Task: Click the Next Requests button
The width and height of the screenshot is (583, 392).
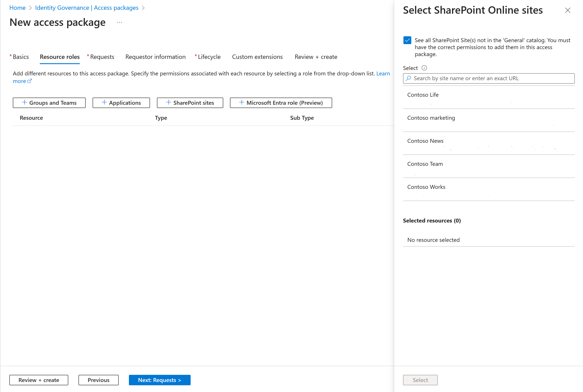Action: click(x=160, y=380)
